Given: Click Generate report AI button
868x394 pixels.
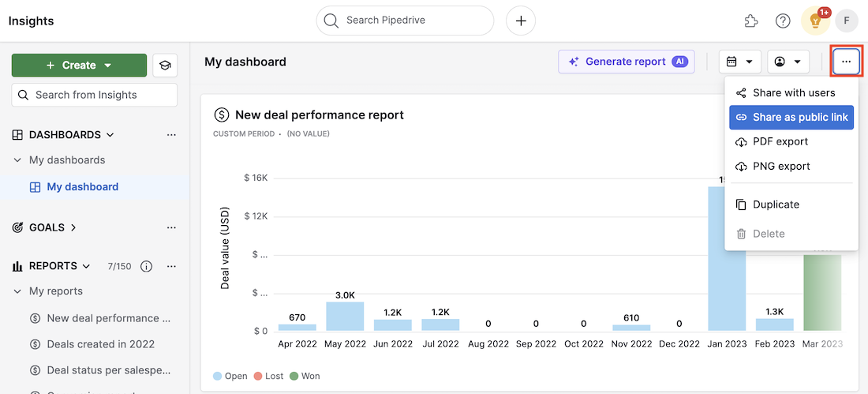Looking at the screenshot, I should point(626,62).
